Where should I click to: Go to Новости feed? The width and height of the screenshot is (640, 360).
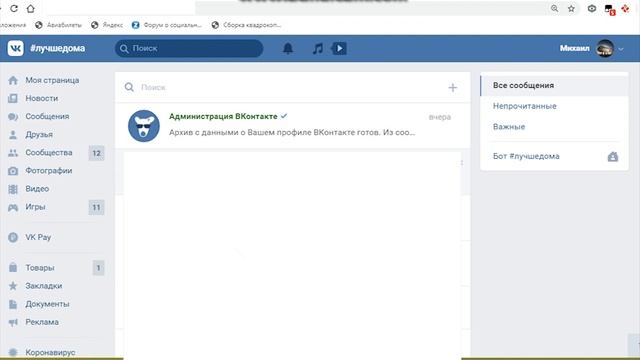click(x=42, y=98)
